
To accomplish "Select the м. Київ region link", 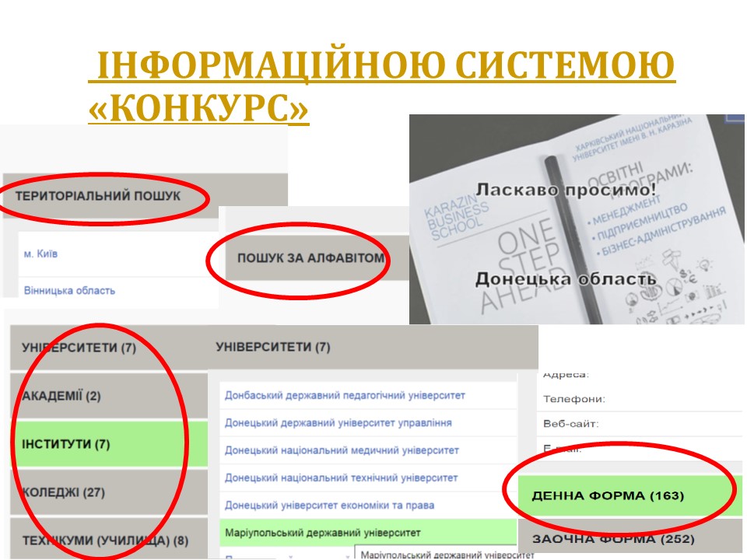I will (39, 254).
